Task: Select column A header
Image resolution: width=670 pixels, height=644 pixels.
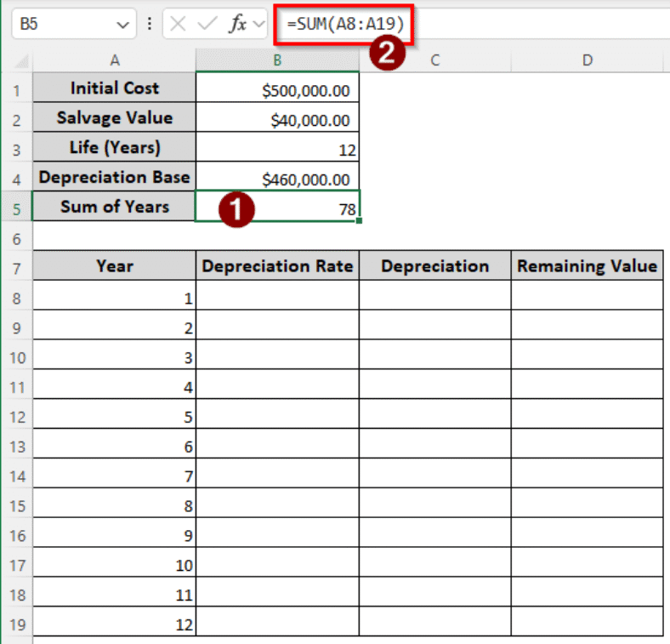Action: 115,60
